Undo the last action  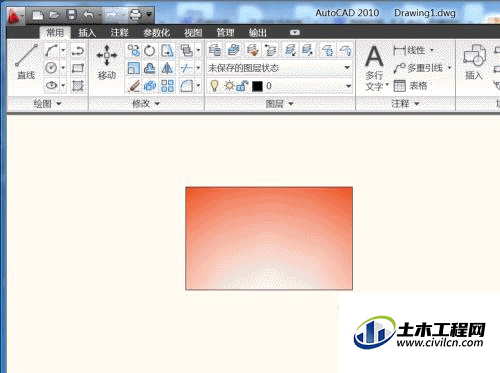click(88, 15)
